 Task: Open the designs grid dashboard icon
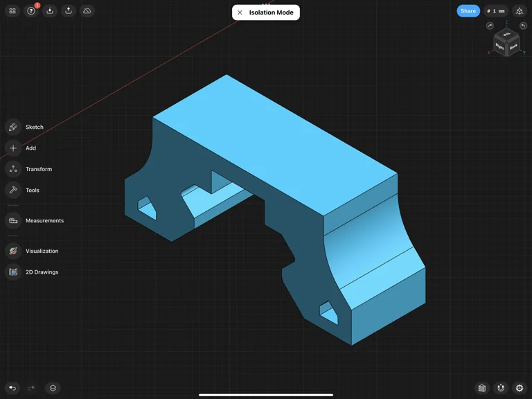point(12,11)
